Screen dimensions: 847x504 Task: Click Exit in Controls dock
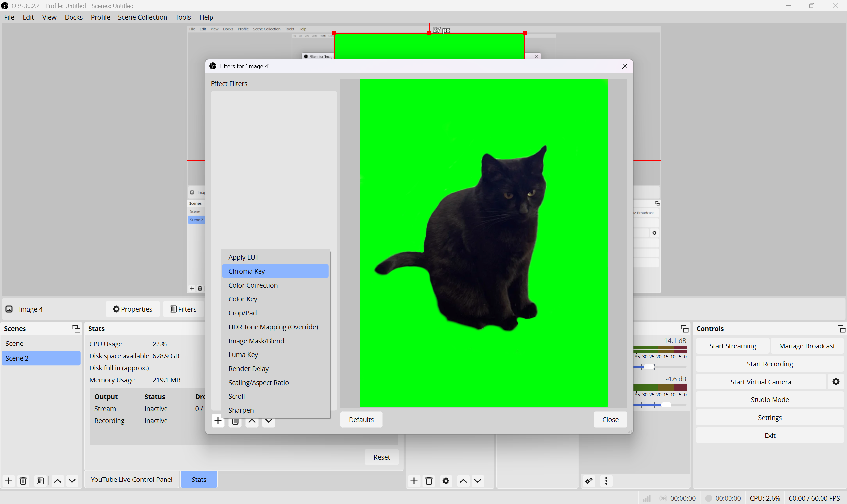pyautogui.click(x=770, y=435)
